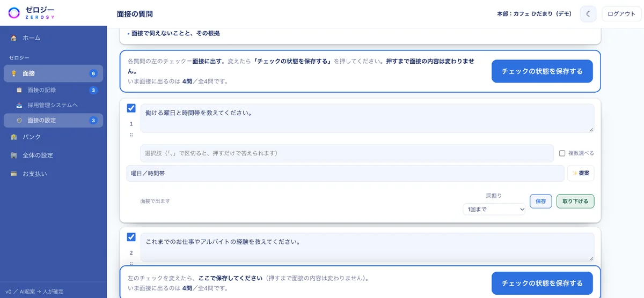Click the v0 ／ AI起案 → 人が確定 footer text
The image size is (644, 298).
(34, 292)
